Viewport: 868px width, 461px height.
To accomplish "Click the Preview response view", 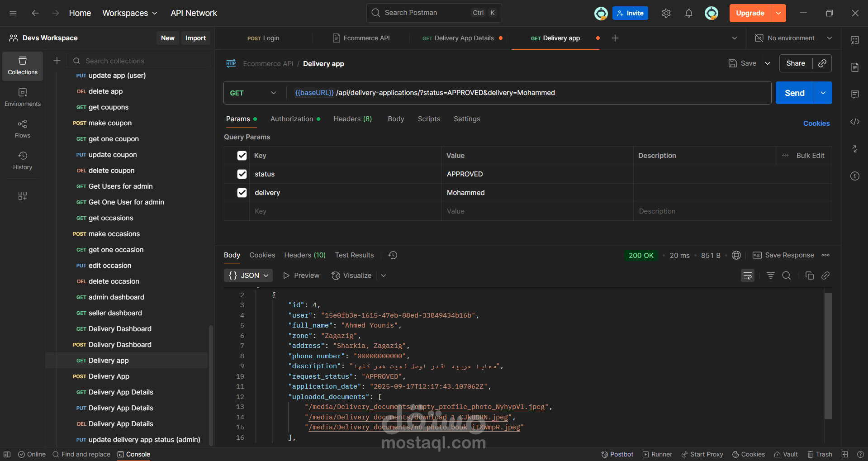I will click(x=301, y=276).
